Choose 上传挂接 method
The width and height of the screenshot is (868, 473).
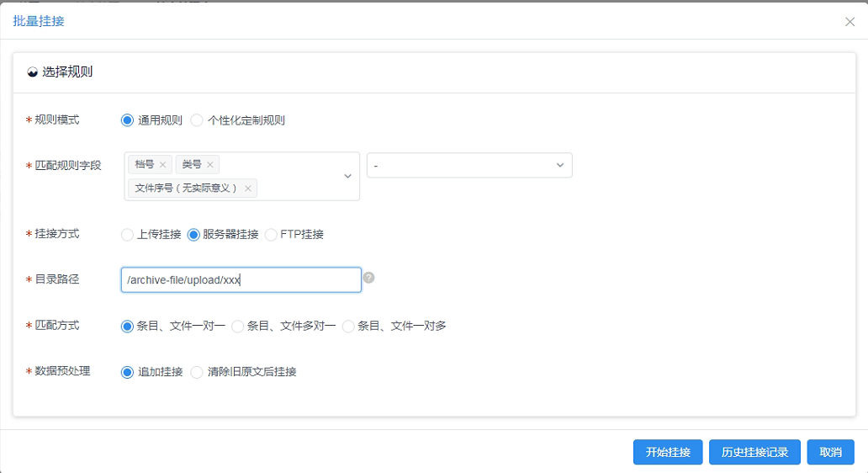click(128, 235)
